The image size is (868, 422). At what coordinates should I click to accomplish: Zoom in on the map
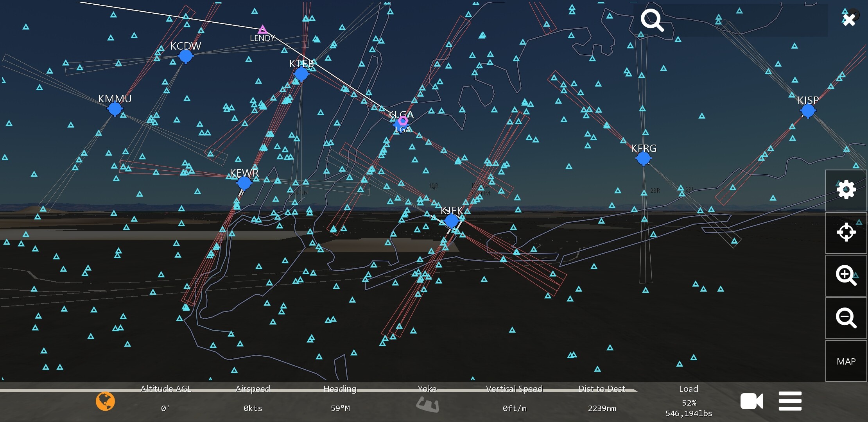846,275
